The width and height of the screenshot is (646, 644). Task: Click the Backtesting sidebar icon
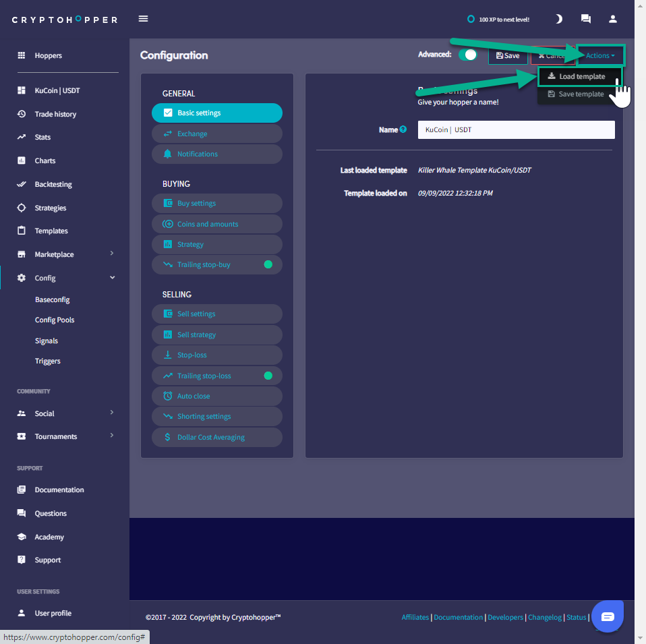tap(21, 184)
